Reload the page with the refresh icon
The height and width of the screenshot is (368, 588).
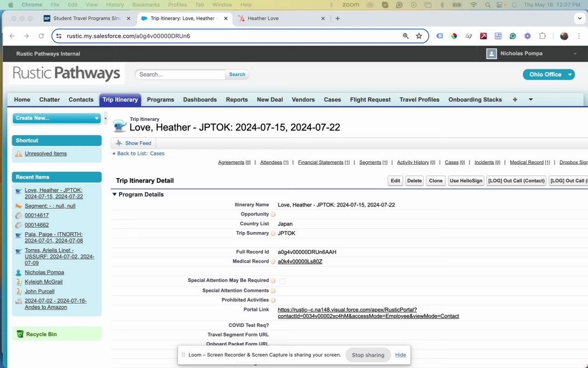[x=41, y=36]
